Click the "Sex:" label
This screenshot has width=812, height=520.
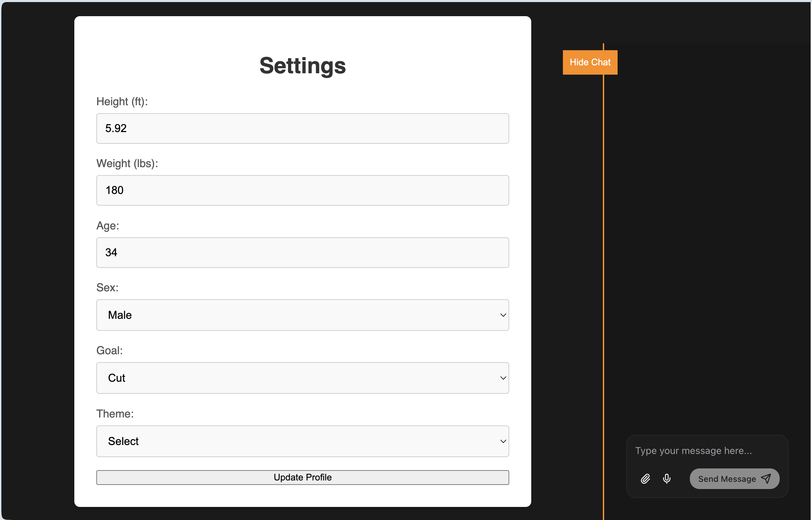tap(107, 288)
